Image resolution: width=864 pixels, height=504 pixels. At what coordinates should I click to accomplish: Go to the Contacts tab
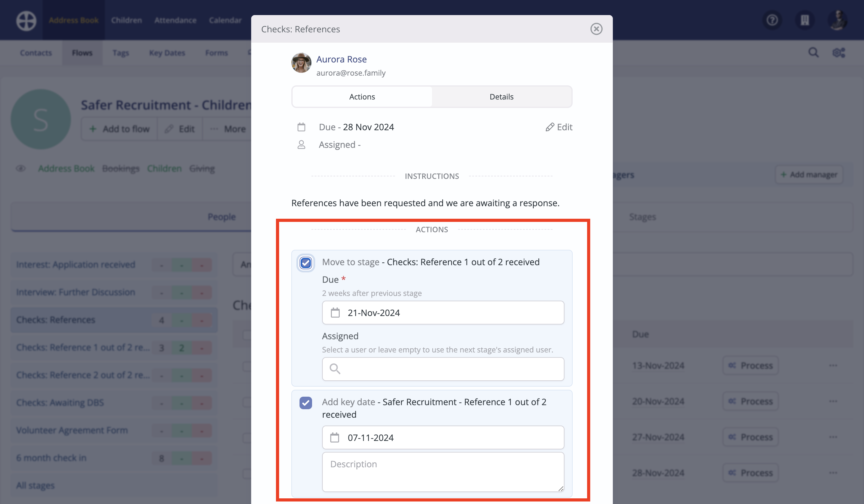pyautogui.click(x=36, y=53)
